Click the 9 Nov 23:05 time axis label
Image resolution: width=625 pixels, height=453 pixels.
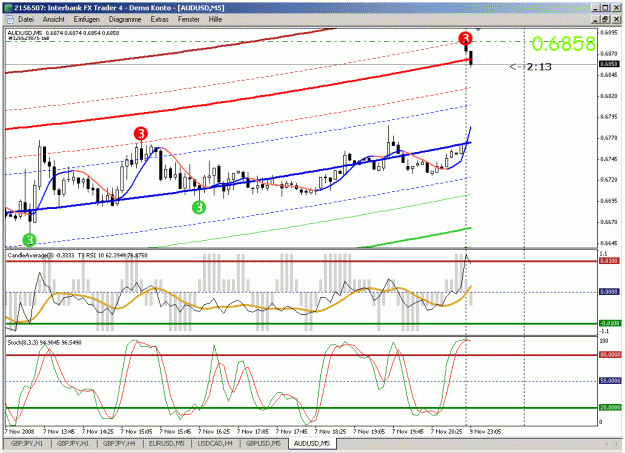click(485, 431)
